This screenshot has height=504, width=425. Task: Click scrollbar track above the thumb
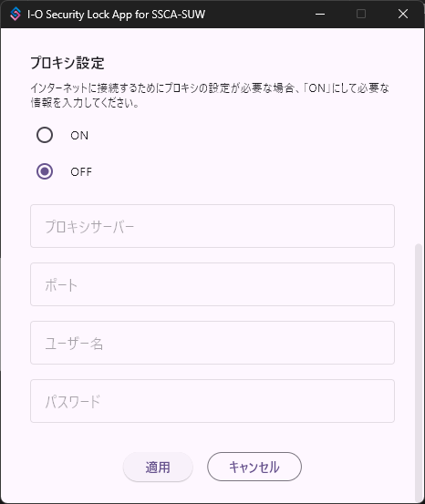[x=419, y=135]
